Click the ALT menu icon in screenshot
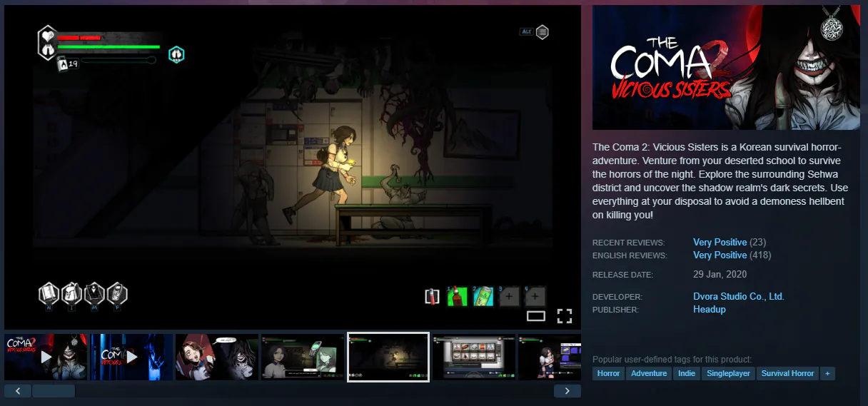Screen dimensions: 868x406 pos(535,31)
